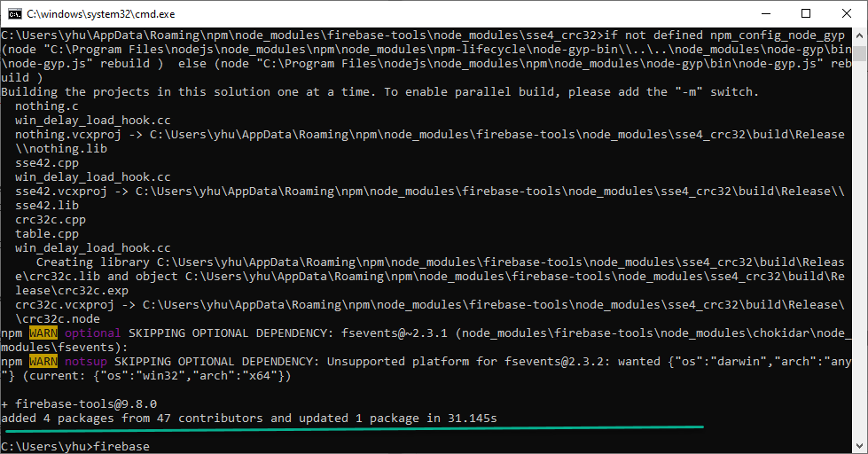The height and width of the screenshot is (454, 868).
Task: Click the sse42.cpp output line
Action: point(47,163)
